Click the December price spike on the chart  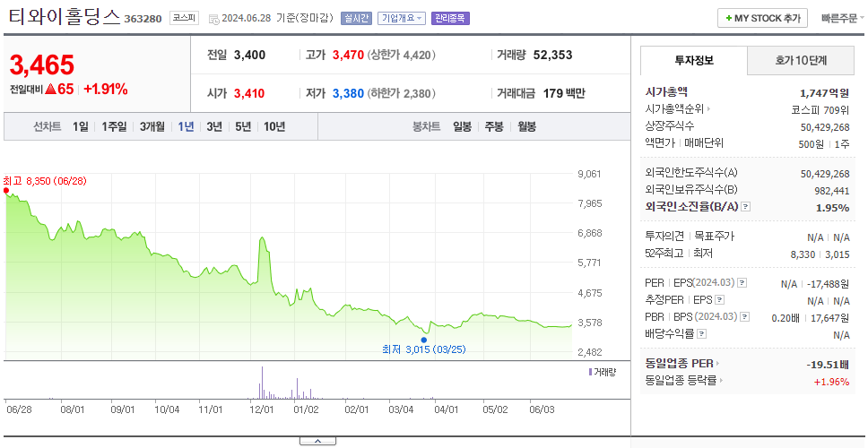(x=261, y=239)
